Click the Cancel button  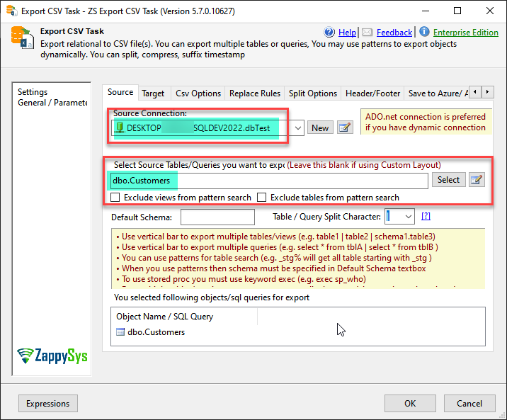point(469,404)
